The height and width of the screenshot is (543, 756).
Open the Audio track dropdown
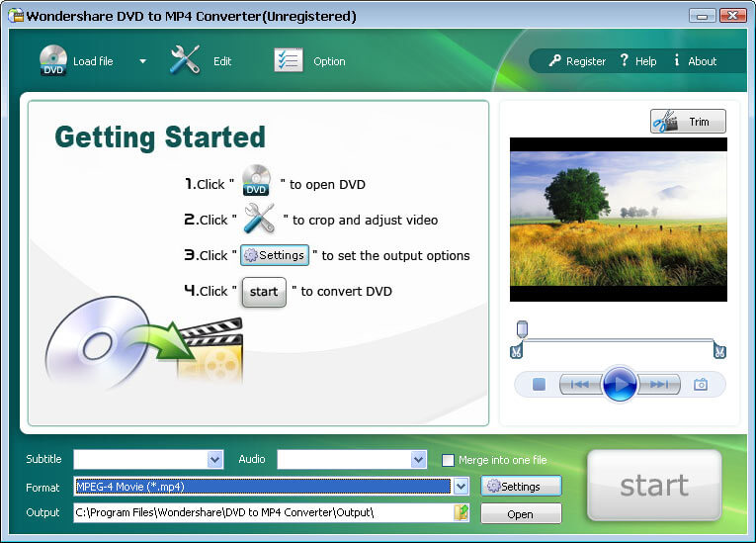pyautogui.click(x=418, y=460)
